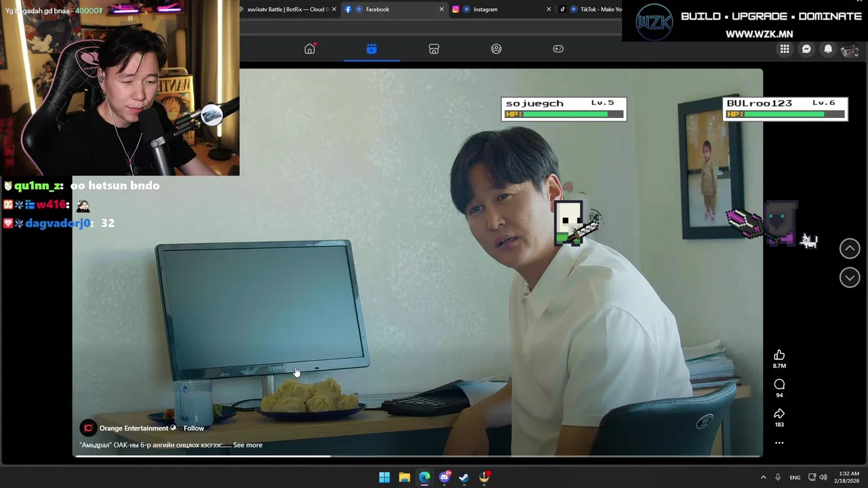The height and width of the screenshot is (488, 868).
Task: Close the BotRix browser tab
Action: (x=334, y=9)
